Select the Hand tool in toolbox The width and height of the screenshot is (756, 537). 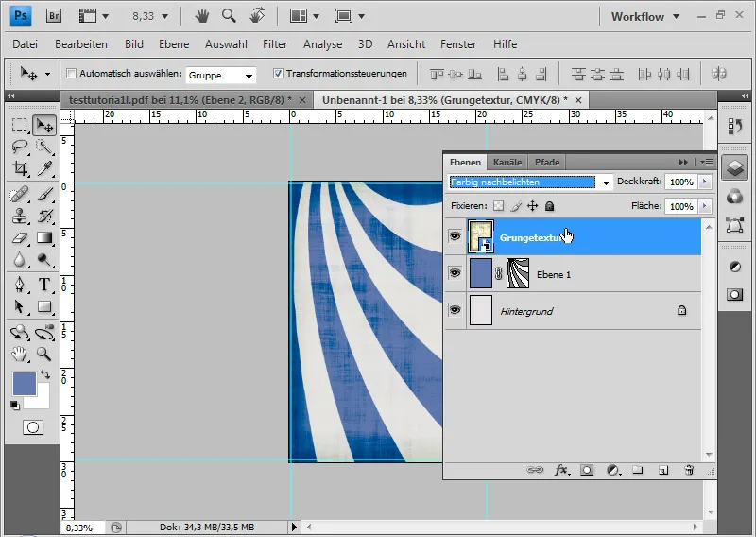(19, 355)
